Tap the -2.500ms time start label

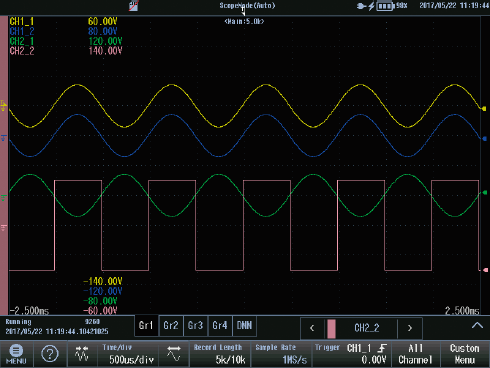point(29,311)
